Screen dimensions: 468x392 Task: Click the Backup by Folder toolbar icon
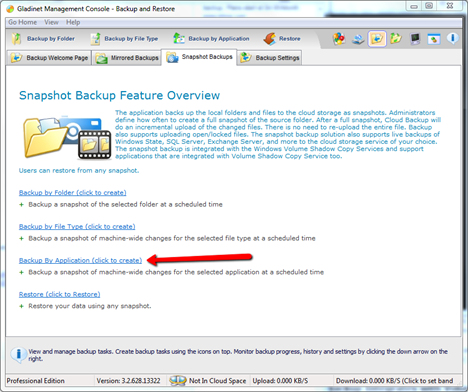[x=16, y=39]
